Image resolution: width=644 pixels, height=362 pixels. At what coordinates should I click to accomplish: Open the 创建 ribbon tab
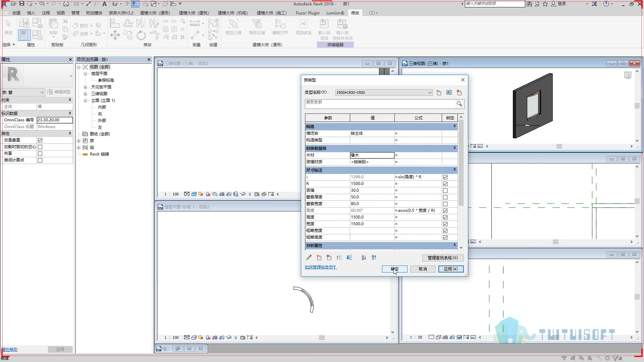point(16,13)
